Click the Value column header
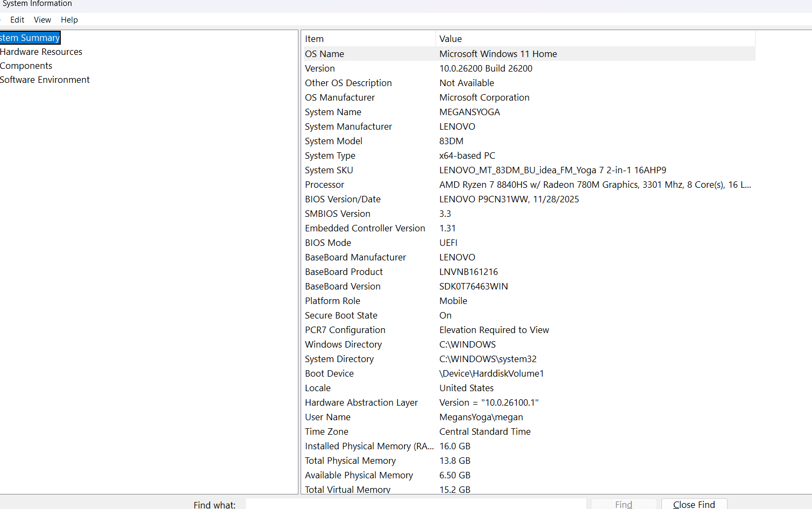Screen dimensions: 812x509 (x=595, y=39)
